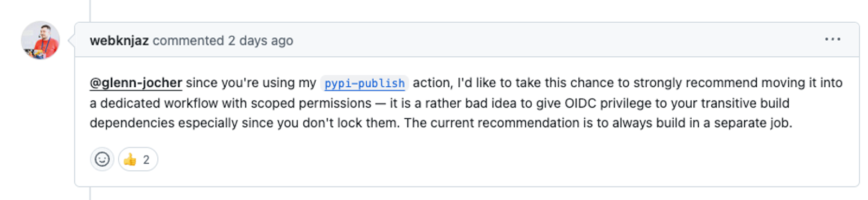Click webknjaz's profile avatar
This screenshot has height=200, width=868.
40,40
